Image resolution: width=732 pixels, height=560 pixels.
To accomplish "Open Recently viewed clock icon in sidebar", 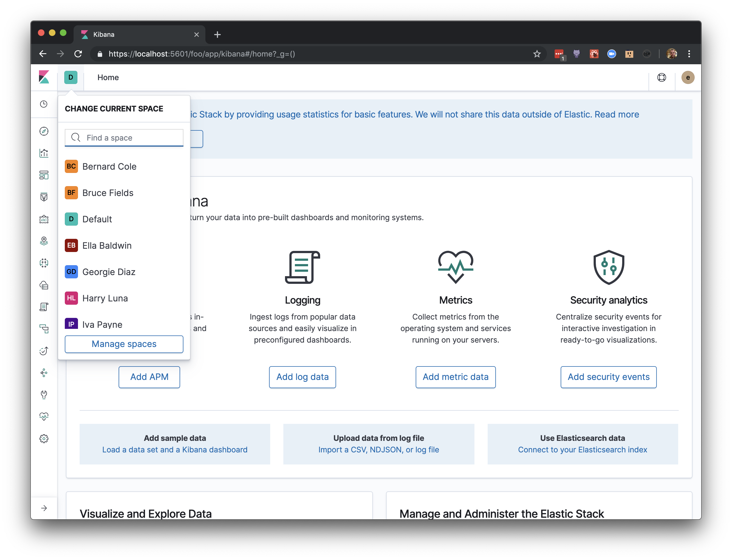I will (x=44, y=104).
